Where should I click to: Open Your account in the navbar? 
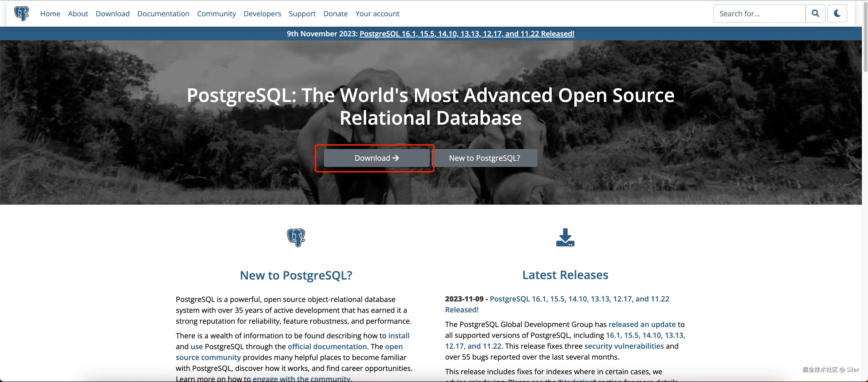click(x=377, y=14)
